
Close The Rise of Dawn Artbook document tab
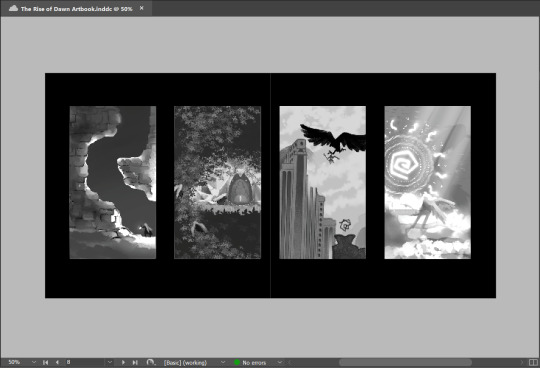(x=142, y=8)
